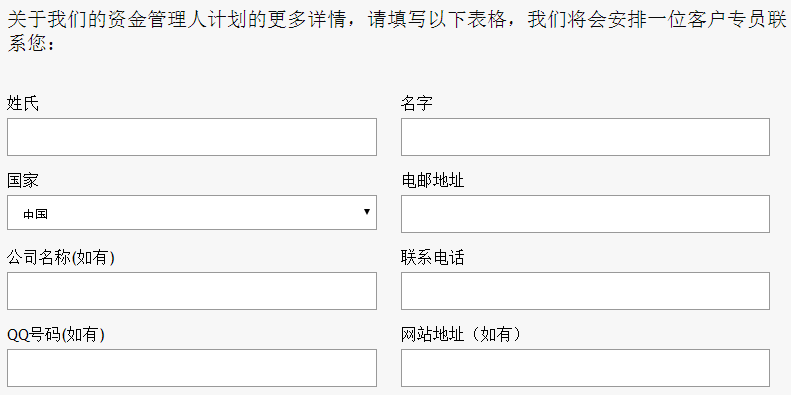Click the 名字 label above its field
This screenshot has width=791, height=395.
click(417, 104)
